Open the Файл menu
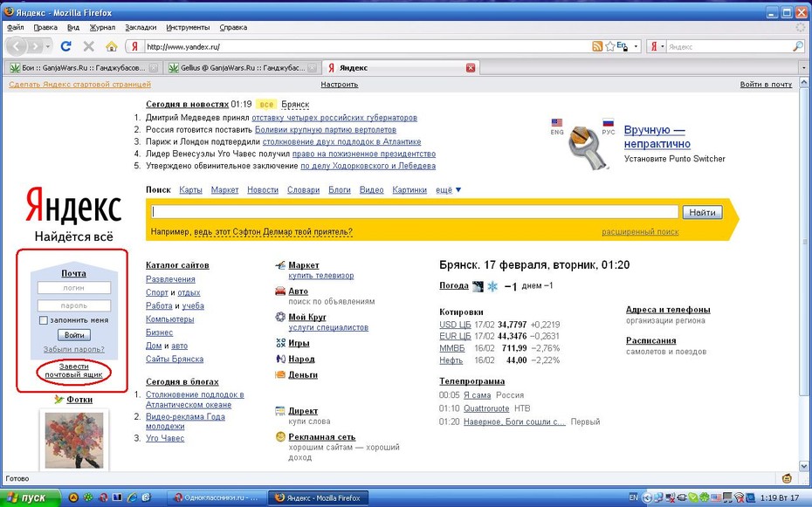Screen dimensions: 812x507 [16, 27]
